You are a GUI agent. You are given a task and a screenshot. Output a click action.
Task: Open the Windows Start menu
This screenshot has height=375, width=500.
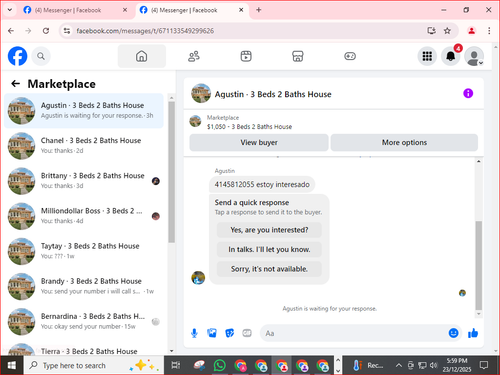(12, 365)
